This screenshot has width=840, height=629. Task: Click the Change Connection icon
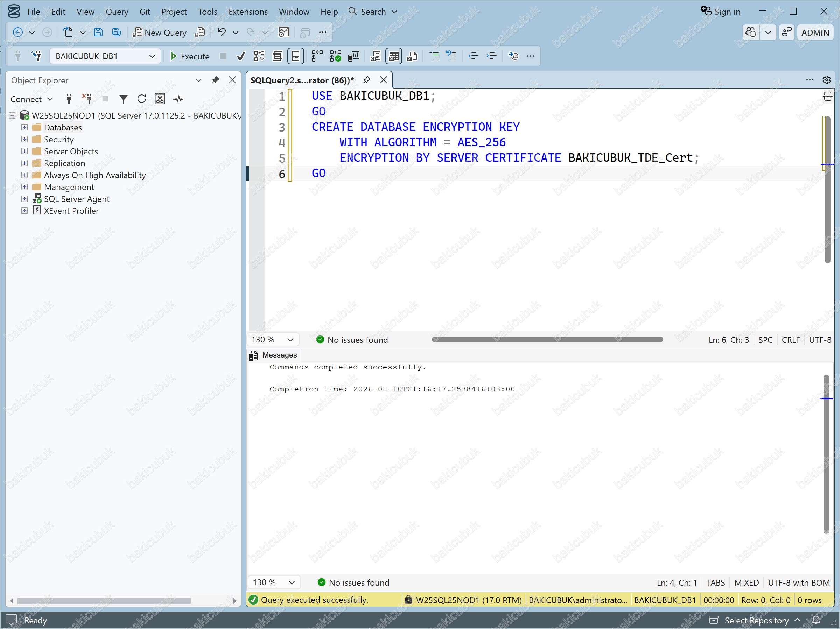point(37,56)
